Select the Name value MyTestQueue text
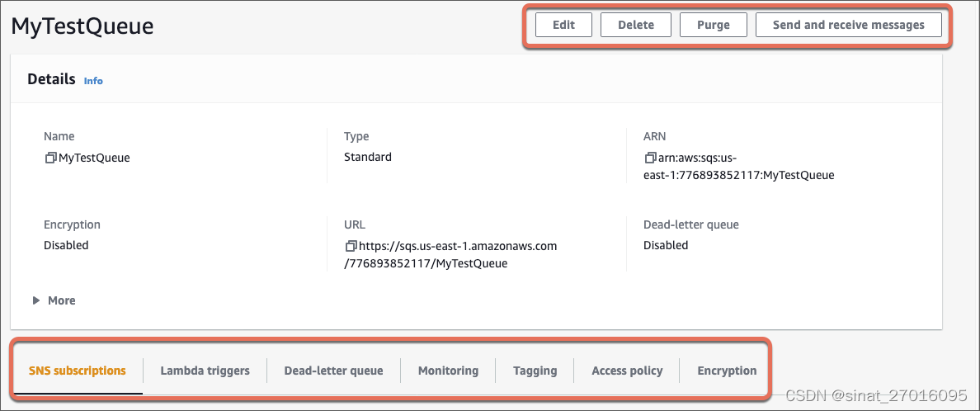 pyautogui.click(x=94, y=158)
